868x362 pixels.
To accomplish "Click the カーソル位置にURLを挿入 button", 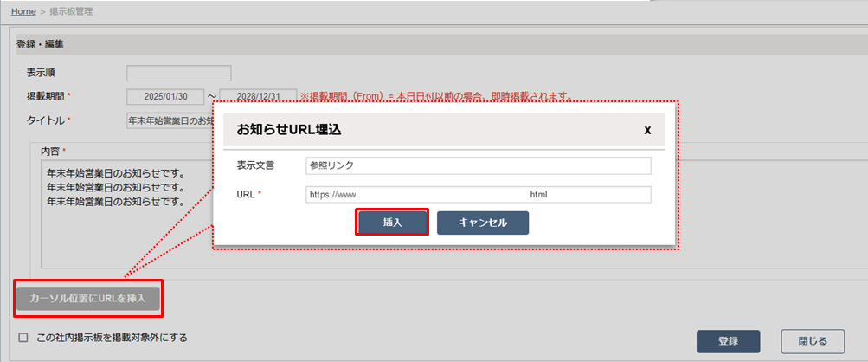I will coord(88,299).
